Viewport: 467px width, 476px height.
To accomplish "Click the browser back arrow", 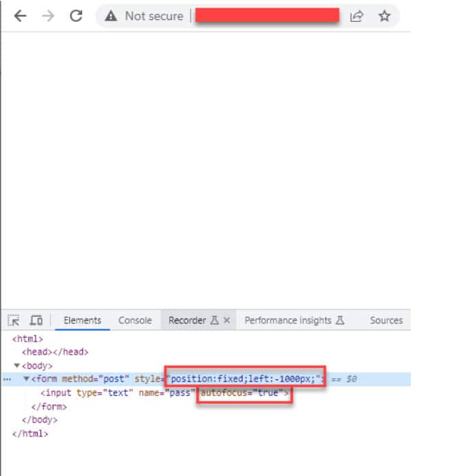I will [x=20, y=16].
